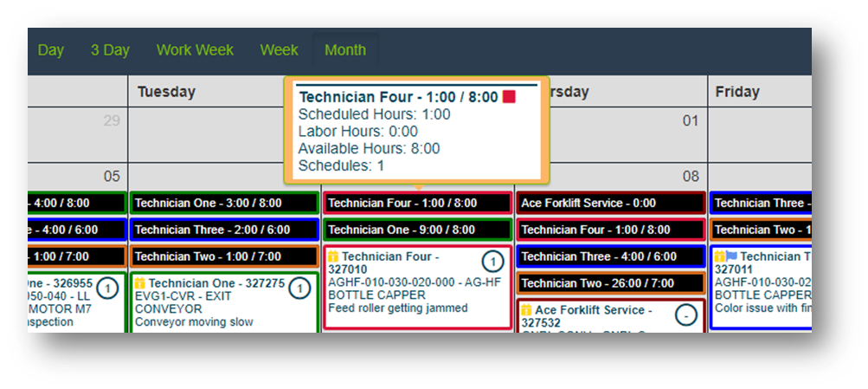Open the Week view tab
This screenshot has width=868, height=389.
279,50
